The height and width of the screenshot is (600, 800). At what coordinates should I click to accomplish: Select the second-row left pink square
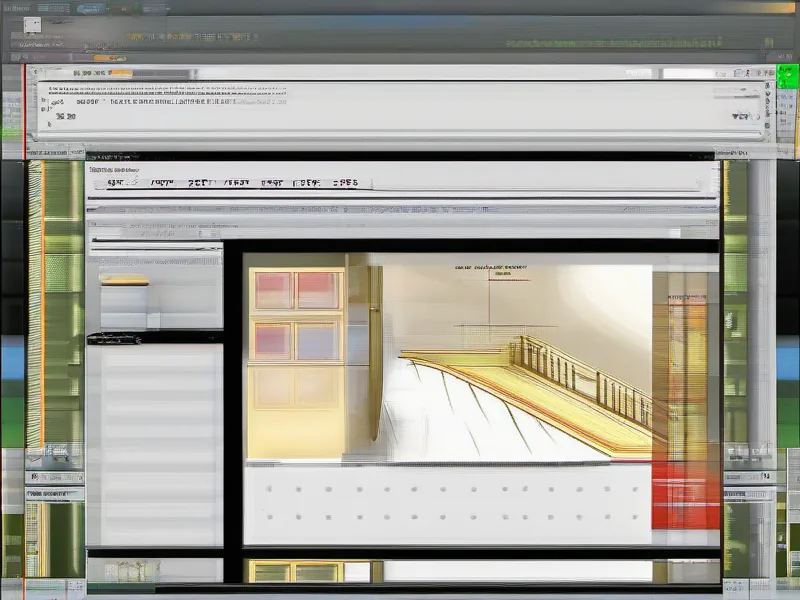tap(272, 341)
